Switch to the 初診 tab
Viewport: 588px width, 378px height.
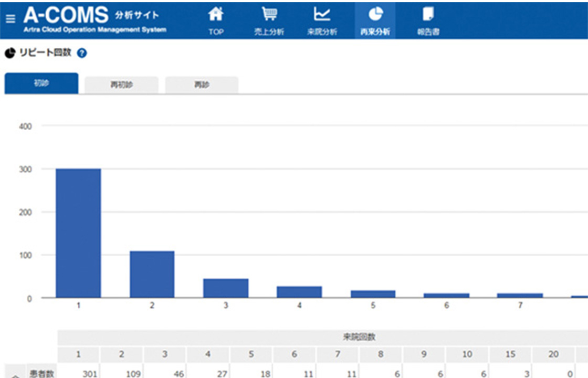click(x=41, y=83)
